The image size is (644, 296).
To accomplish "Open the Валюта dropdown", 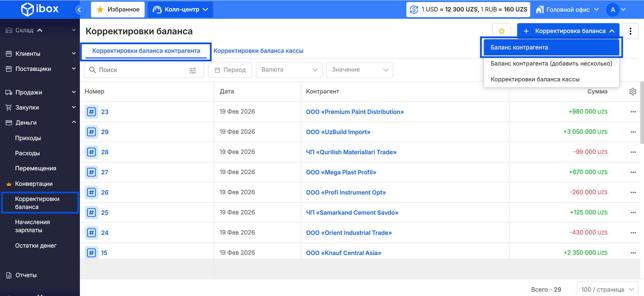I will pos(289,70).
